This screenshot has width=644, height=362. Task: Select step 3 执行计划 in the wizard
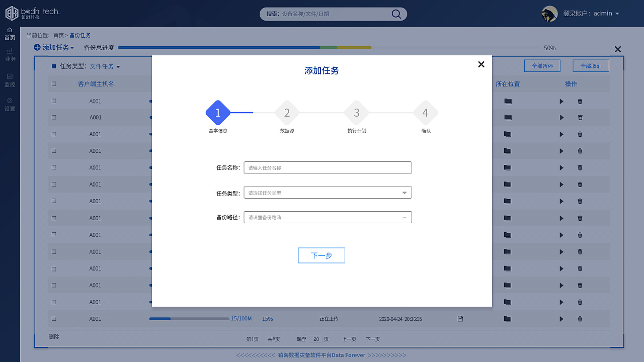[356, 113]
